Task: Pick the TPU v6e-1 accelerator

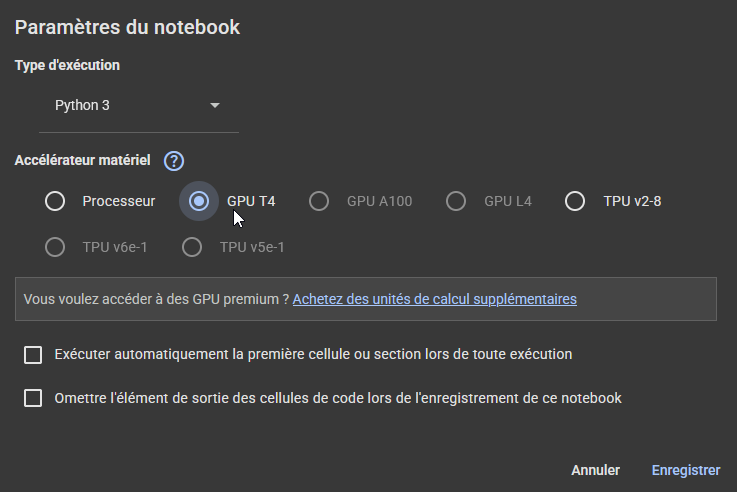Action: 55,247
